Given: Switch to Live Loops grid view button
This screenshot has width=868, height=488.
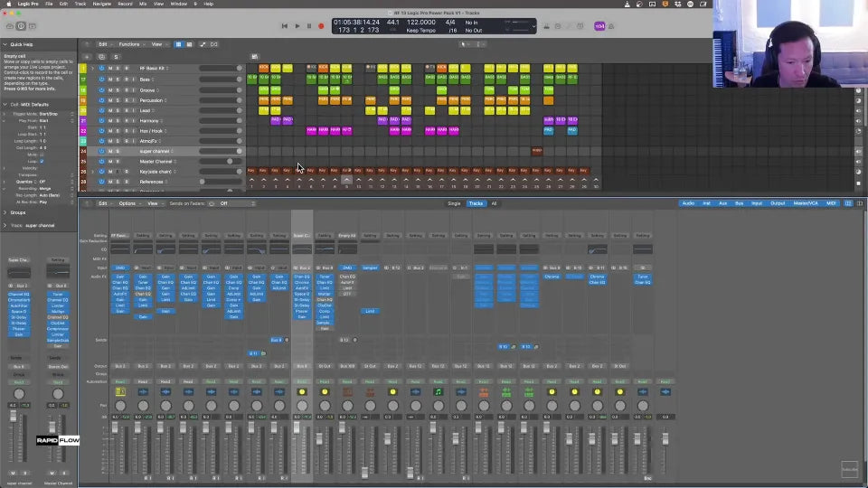Looking at the screenshot, I should coord(179,44).
